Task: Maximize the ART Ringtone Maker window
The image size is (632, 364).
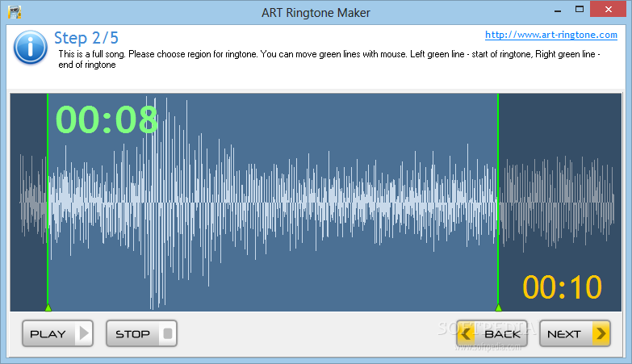Action: point(580,9)
